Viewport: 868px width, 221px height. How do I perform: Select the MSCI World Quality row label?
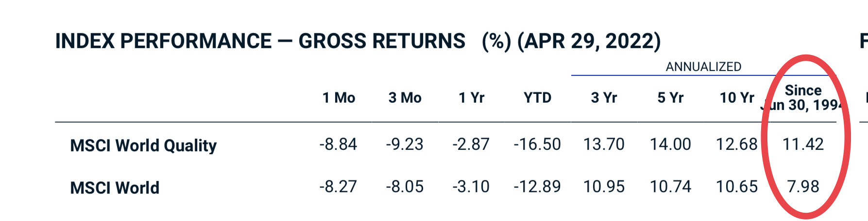pyautogui.click(x=143, y=146)
